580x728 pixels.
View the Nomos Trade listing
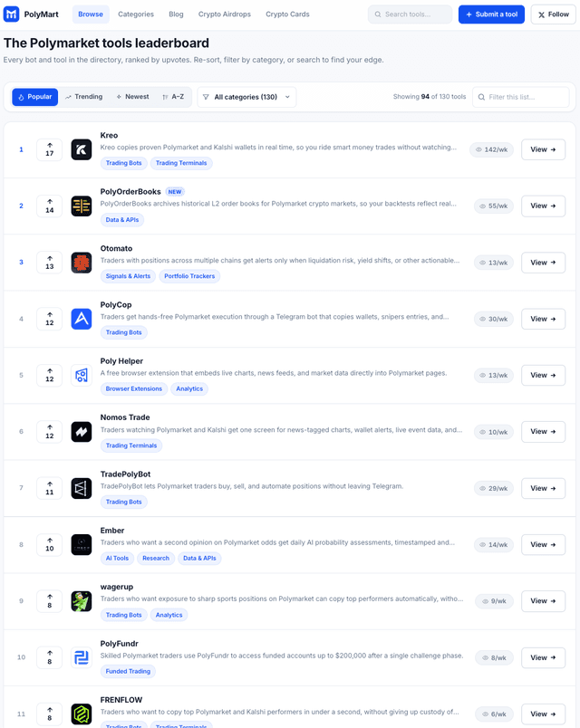543,432
